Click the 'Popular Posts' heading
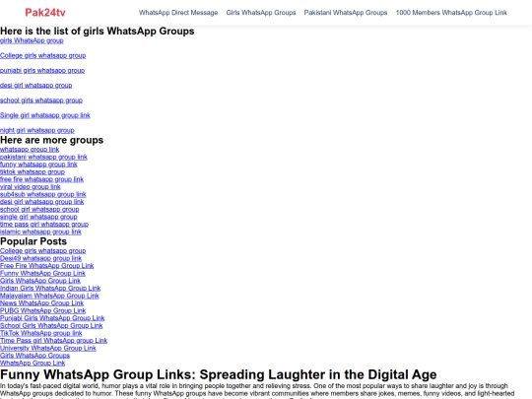This screenshot has width=532, height=399. tap(33, 241)
